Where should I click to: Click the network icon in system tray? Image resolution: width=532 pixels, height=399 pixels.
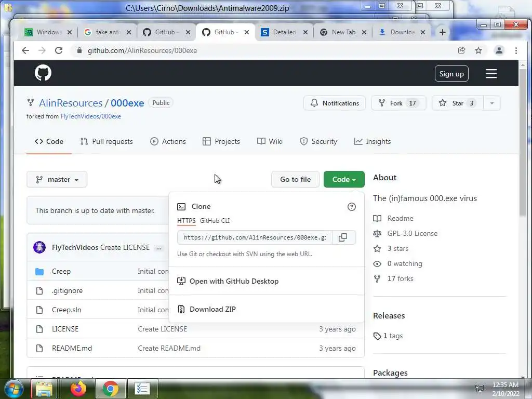tap(480, 389)
